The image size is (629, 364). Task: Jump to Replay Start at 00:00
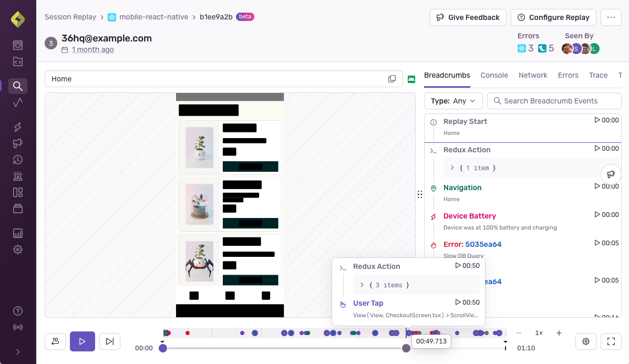pos(606,120)
